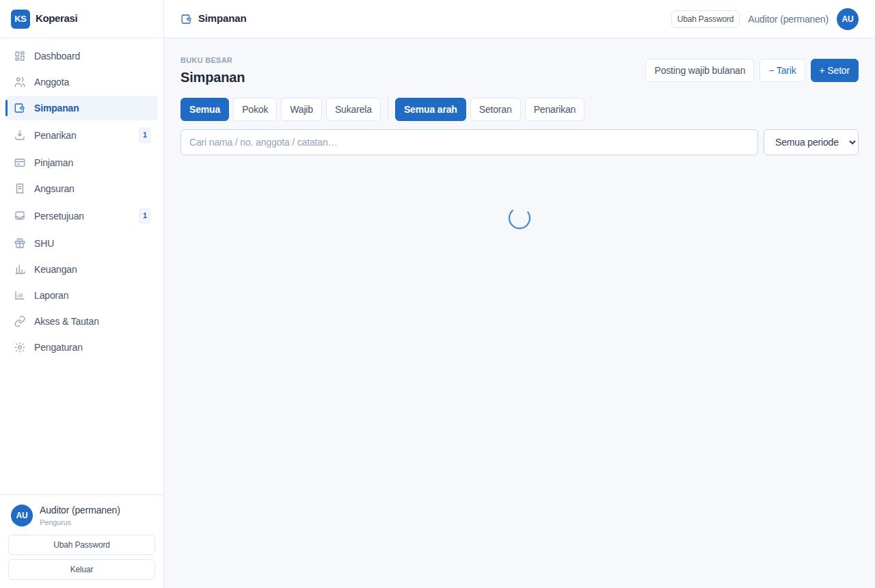Click the + Setor button
Screen dimensions: 875x588
[835, 70]
